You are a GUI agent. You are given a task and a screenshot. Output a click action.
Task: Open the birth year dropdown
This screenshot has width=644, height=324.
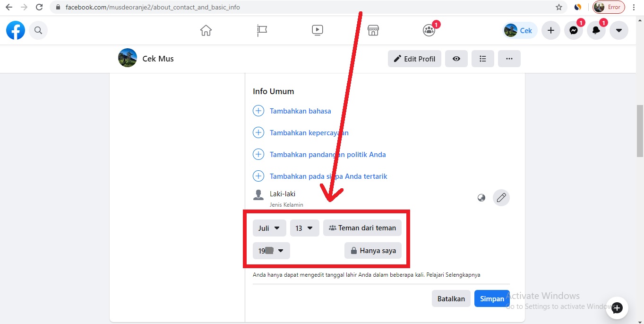(x=271, y=251)
